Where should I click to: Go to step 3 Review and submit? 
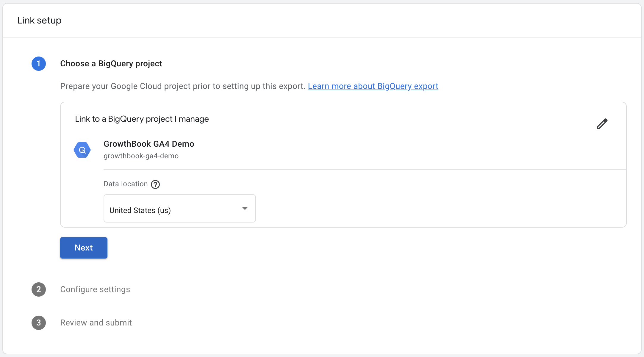click(x=96, y=323)
